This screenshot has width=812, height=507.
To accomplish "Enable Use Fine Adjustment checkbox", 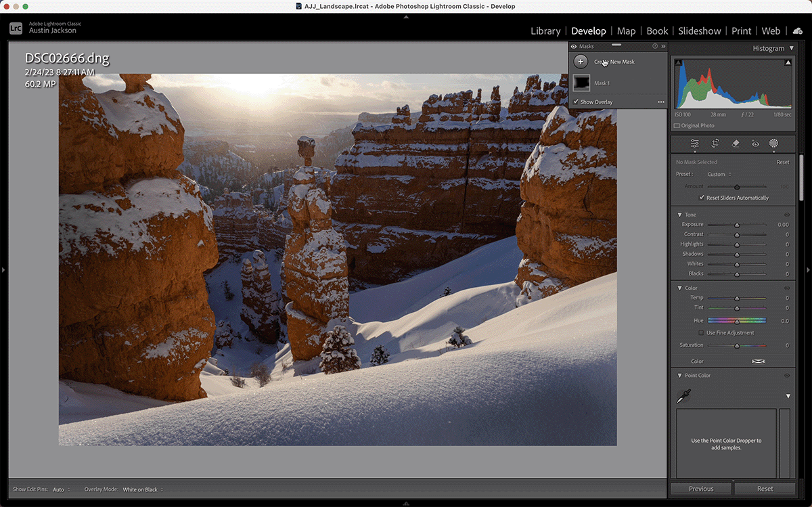I will (x=700, y=333).
